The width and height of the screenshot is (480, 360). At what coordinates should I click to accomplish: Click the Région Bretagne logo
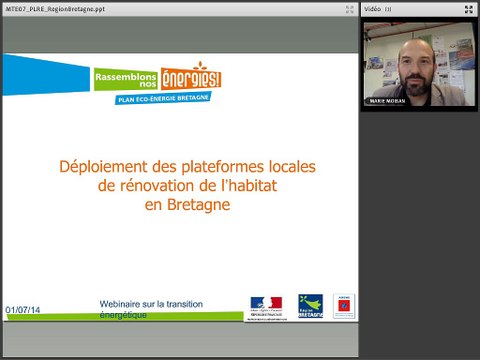(310, 306)
